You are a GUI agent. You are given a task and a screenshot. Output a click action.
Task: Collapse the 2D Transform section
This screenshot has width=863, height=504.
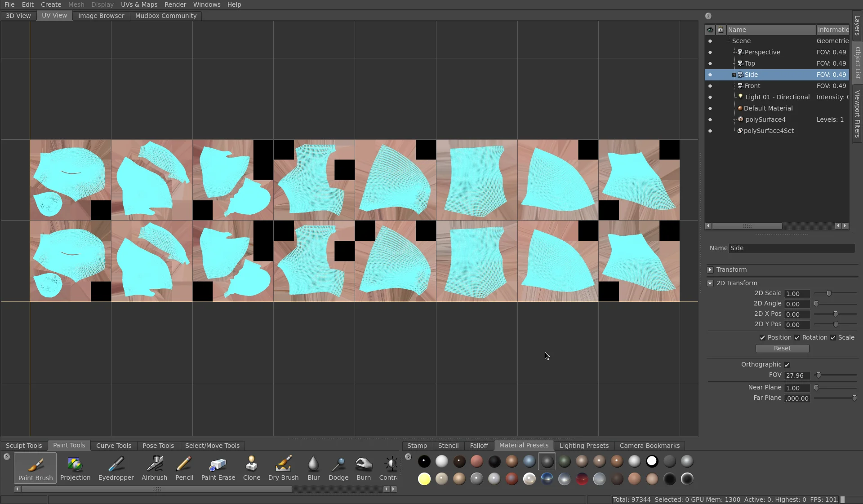[710, 283]
